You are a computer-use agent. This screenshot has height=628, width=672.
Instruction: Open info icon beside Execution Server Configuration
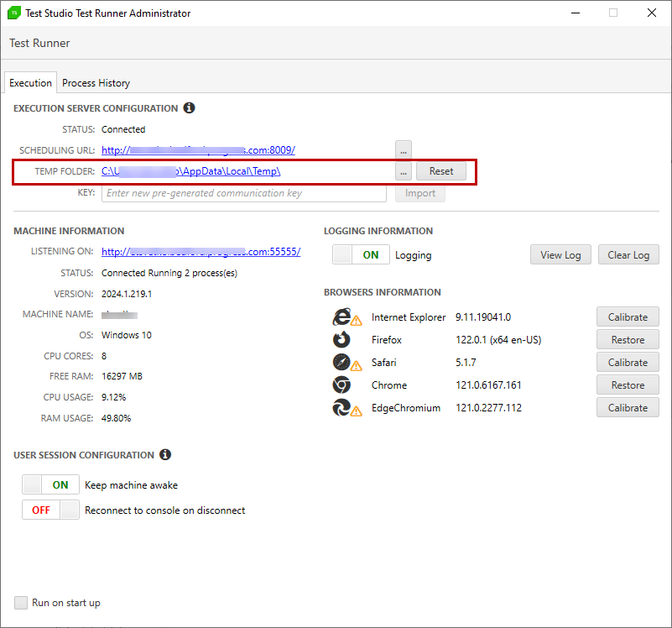tap(189, 107)
